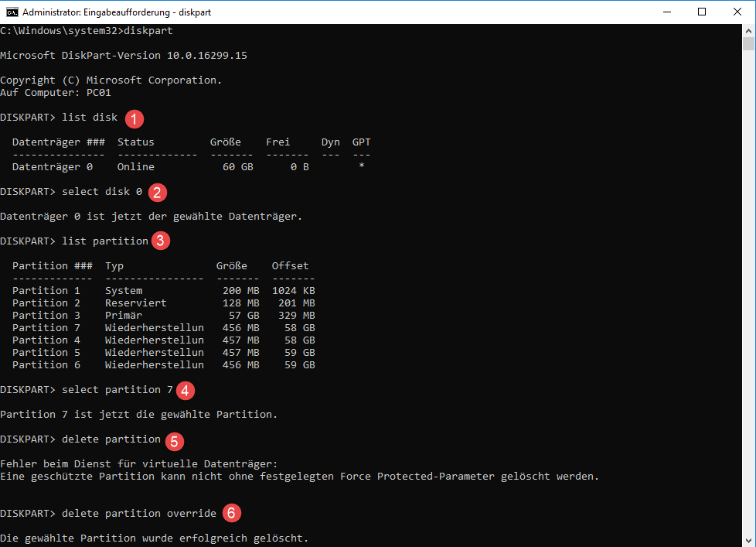Click red step marker 1 beside list disk
The width and height of the screenshot is (756, 547).
[135, 118]
